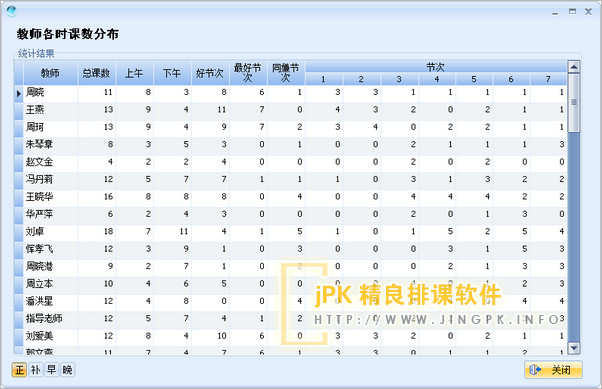Click the 节次 group column header
Screen dimensions: 602x389
click(x=436, y=67)
